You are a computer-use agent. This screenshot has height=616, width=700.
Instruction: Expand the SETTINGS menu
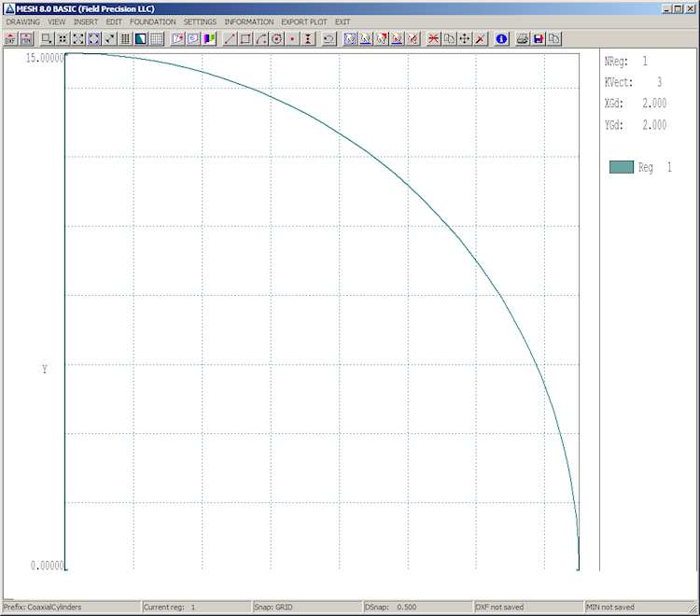(x=200, y=21)
